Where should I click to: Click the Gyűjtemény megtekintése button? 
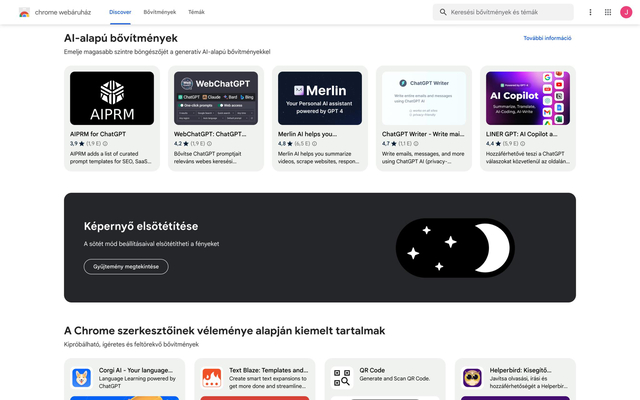[x=126, y=267]
